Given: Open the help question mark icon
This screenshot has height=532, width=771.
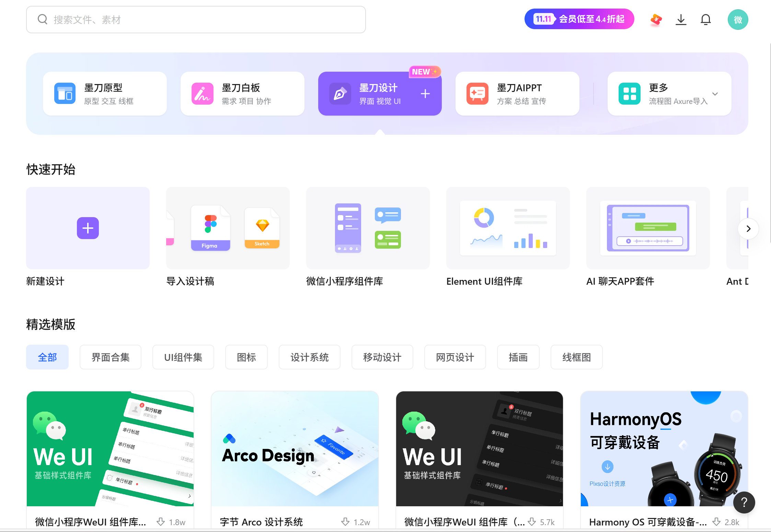Looking at the screenshot, I should point(744,502).
